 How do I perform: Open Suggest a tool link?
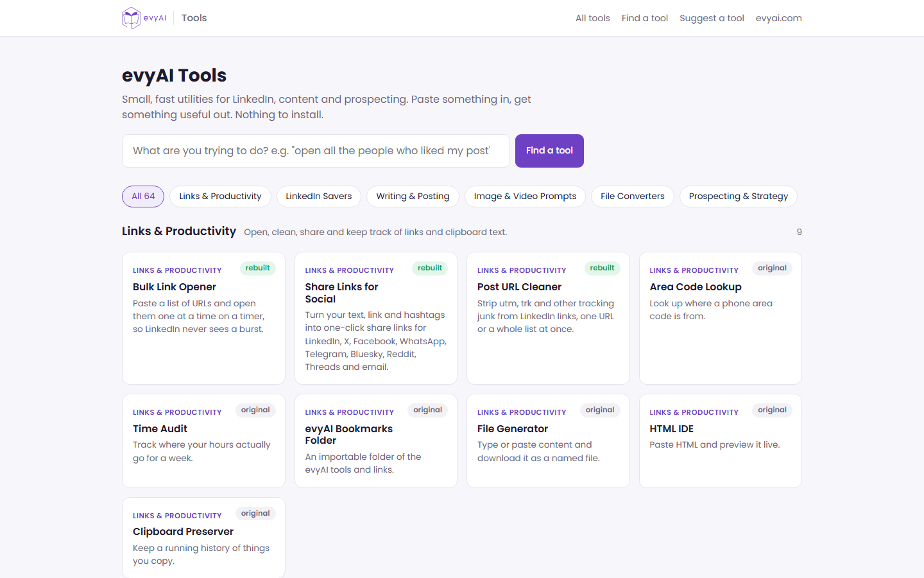pyautogui.click(x=712, y=18)
